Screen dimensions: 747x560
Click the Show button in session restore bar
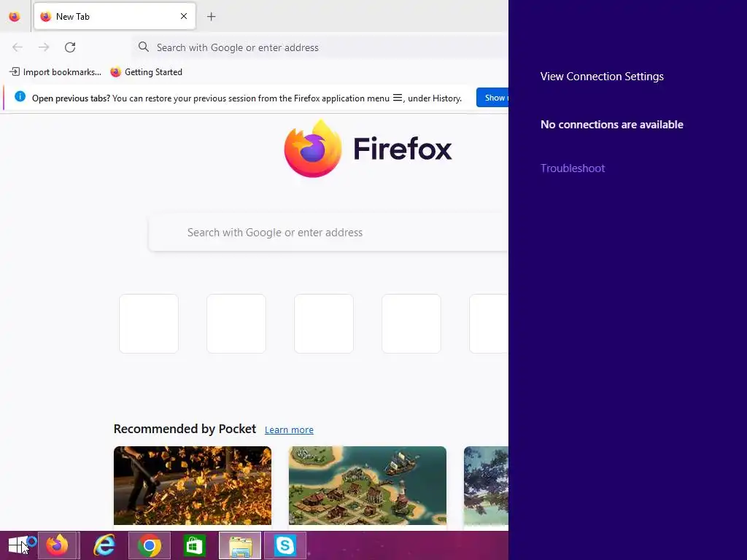click(x=492, y=98)
